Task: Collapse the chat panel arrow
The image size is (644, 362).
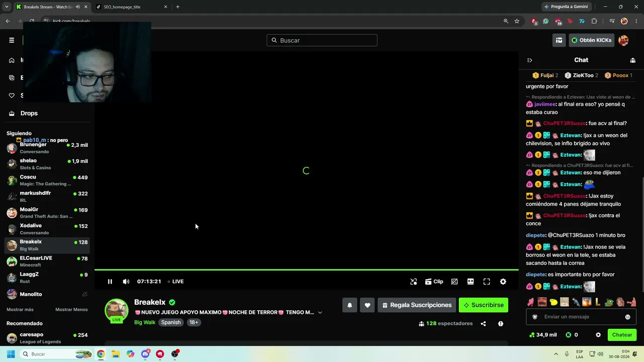Action: coord(529,60)
